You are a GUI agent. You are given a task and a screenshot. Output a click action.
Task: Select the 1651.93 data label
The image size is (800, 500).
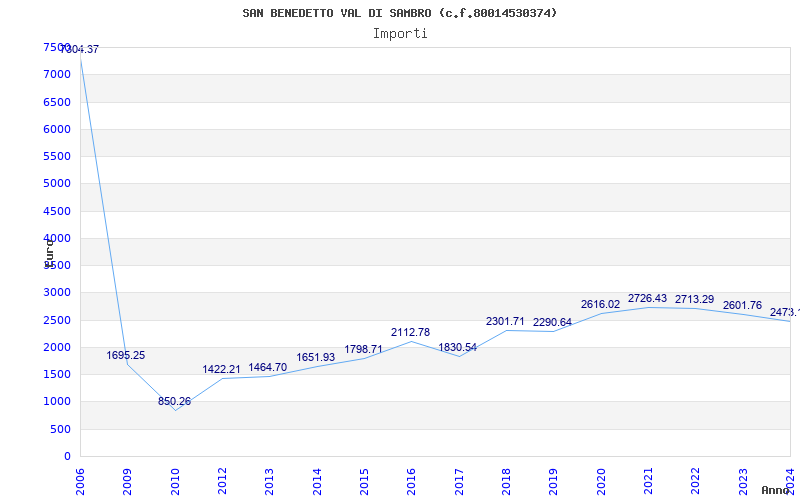click(x=316, y=357)
